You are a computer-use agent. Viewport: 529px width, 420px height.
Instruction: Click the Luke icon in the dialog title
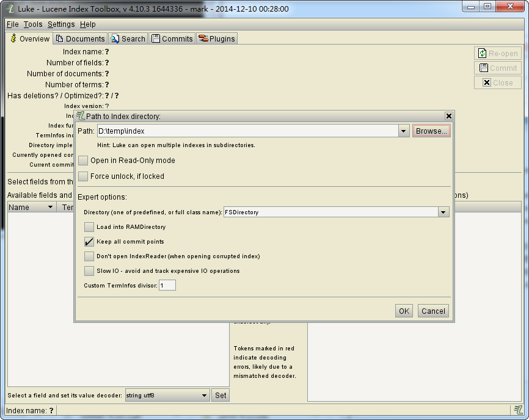pos(80,115)
